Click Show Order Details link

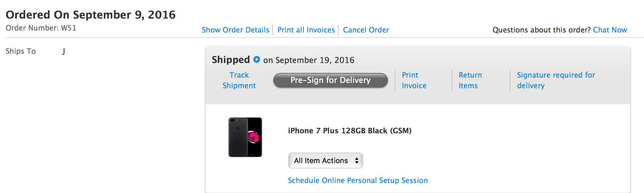pyautogui.click(x=236, y=30)
